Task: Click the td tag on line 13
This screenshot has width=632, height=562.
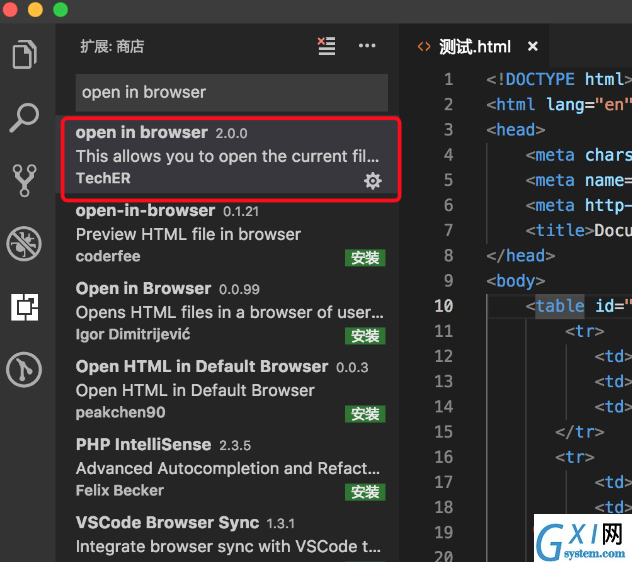Action: (x=613, y=381)
